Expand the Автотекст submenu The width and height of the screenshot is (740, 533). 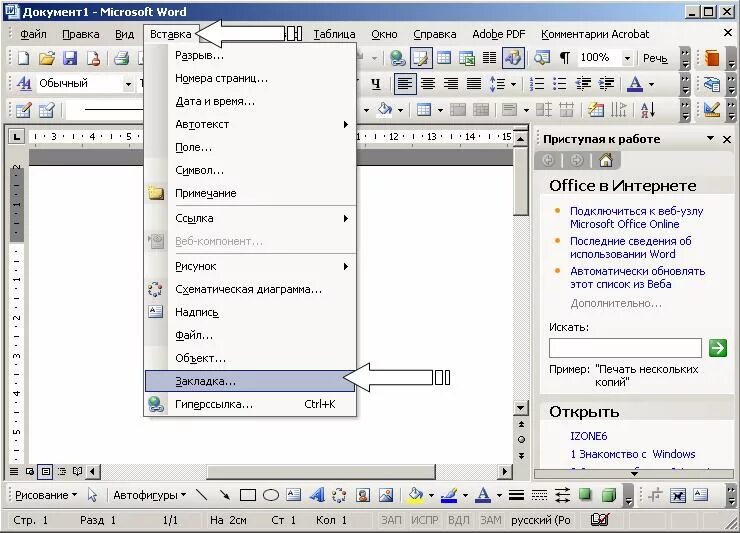click(251, 124)
